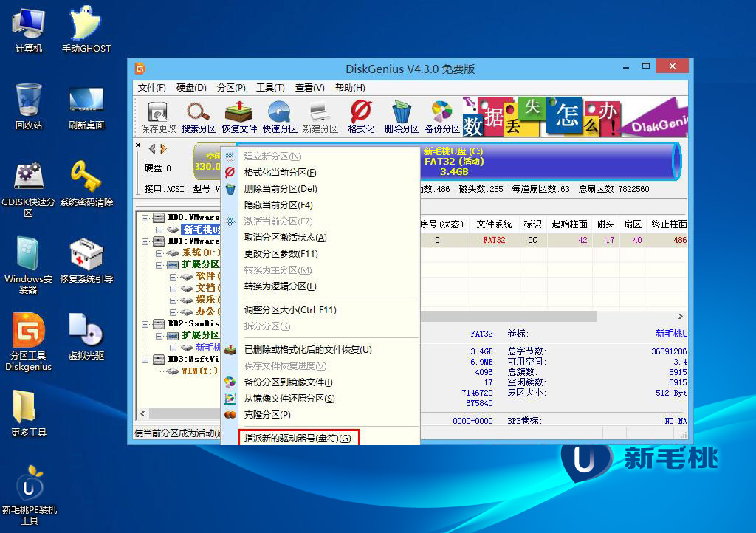Choose 隐藏当前分区(F4) menu entry
The width and height of the screenshot is (756, 533).
tap(320, 205)
